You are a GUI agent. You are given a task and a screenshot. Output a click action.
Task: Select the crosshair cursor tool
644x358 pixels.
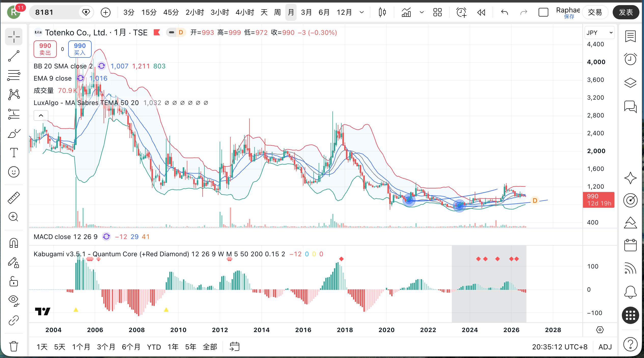pos(14,37)
